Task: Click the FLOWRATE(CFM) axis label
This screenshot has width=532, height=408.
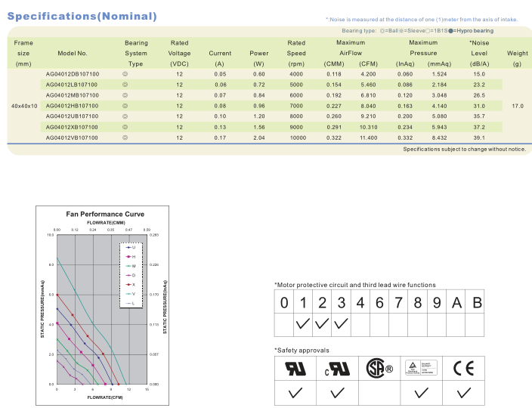Action: 105,397
